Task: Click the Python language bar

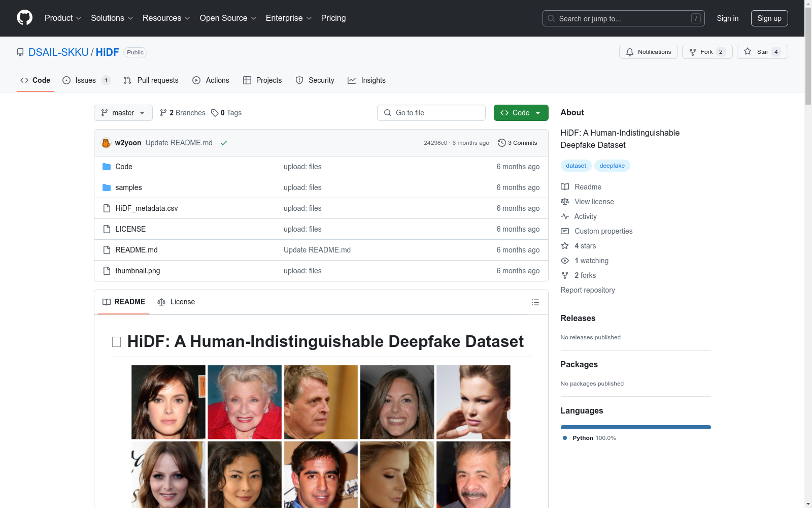Action: pyautogui.click(x=635, y=427)
